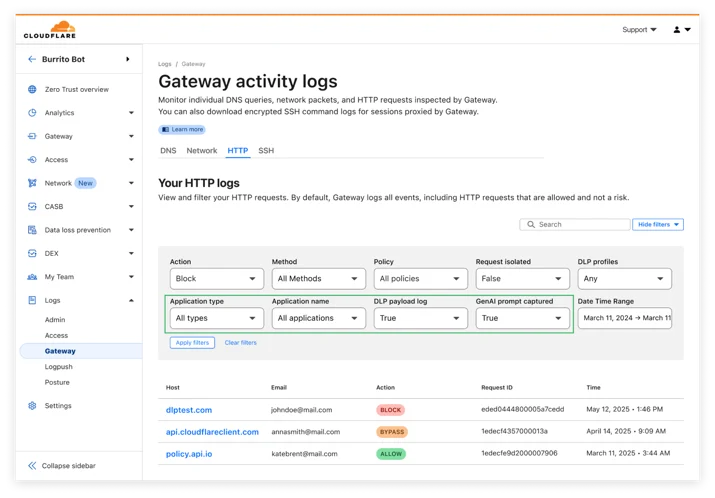Open Posture logs in sidebar
715x498 pixels.
pos(57,382)
